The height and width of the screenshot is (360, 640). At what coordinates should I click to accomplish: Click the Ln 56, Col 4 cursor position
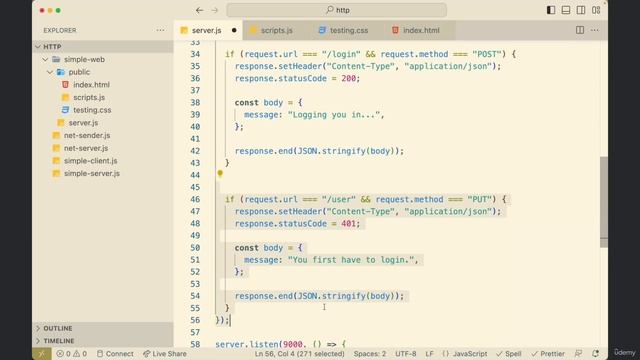(300, 354)
